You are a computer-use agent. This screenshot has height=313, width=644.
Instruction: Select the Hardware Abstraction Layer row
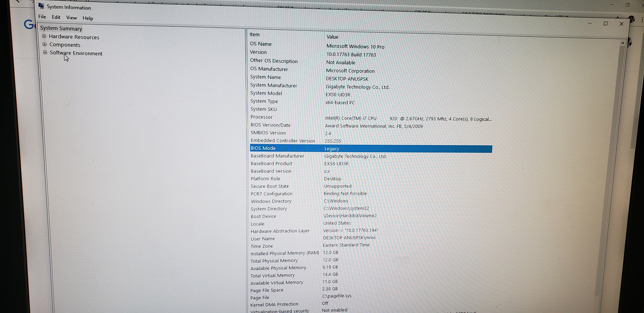coord(371,231)
